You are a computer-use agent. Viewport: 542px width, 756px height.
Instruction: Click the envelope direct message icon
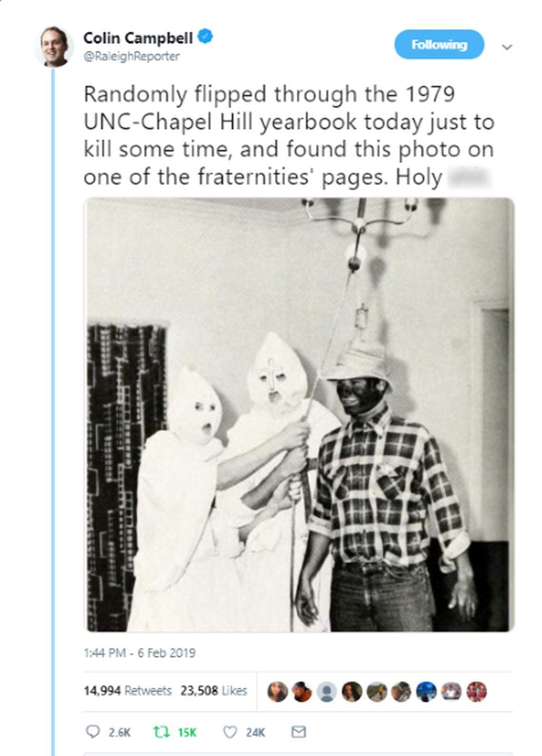299,732
